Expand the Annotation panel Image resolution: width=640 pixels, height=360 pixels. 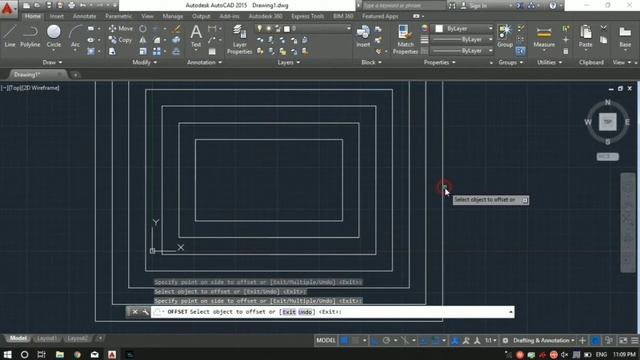(204, 62)
